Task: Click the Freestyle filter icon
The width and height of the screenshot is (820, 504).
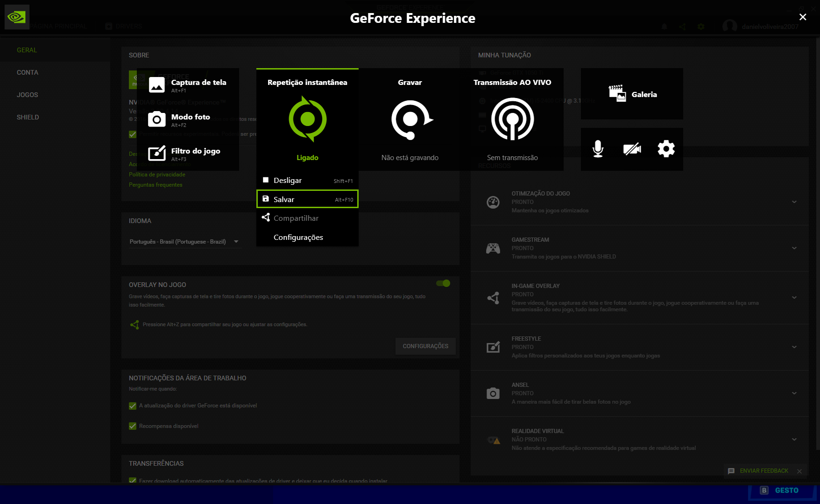Action: pyautogui.click(x=493, y=347)
